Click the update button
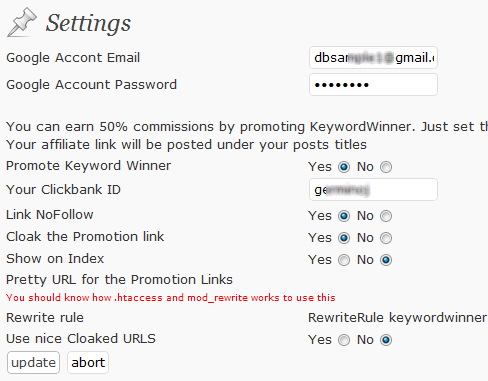The image size is (488, 381). point(33,362)
